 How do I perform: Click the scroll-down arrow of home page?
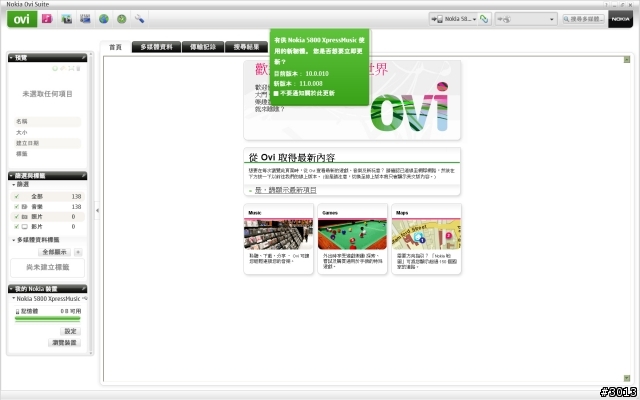pos(627,378)
